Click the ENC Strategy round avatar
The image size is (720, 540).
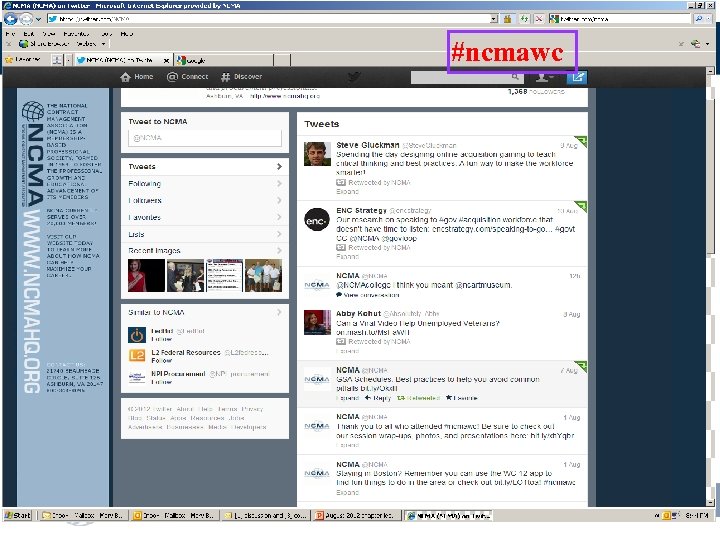(317, 219)
